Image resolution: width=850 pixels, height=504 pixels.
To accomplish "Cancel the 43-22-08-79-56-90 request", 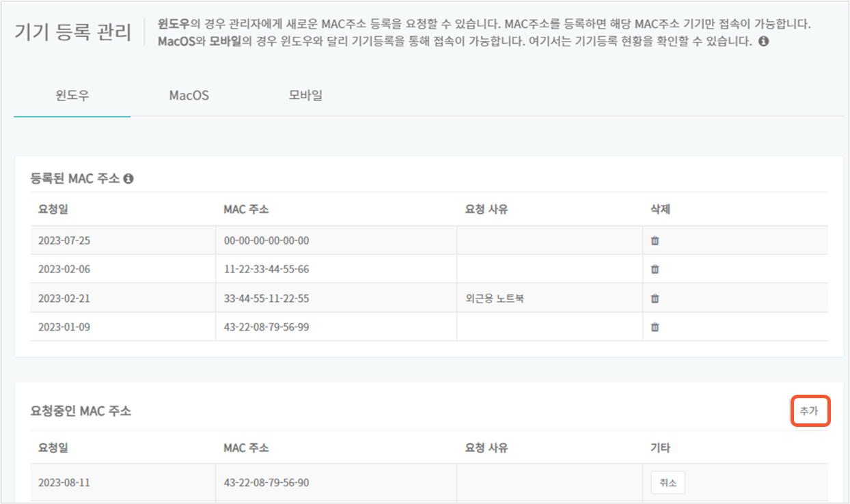I will click(668, 483).
